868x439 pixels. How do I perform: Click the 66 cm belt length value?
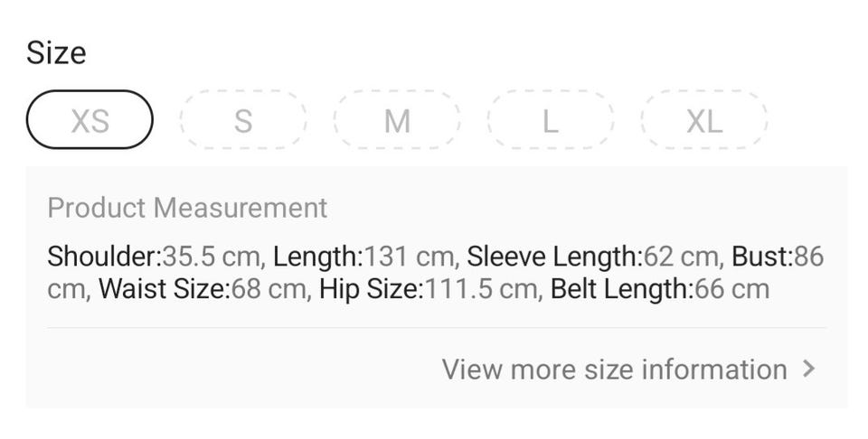point(731,290)
